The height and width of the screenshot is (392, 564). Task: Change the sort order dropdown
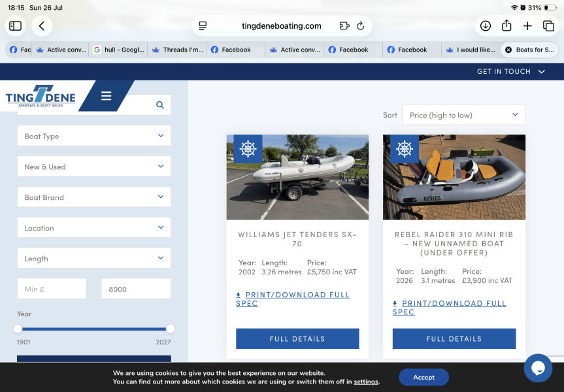[463, 115]
